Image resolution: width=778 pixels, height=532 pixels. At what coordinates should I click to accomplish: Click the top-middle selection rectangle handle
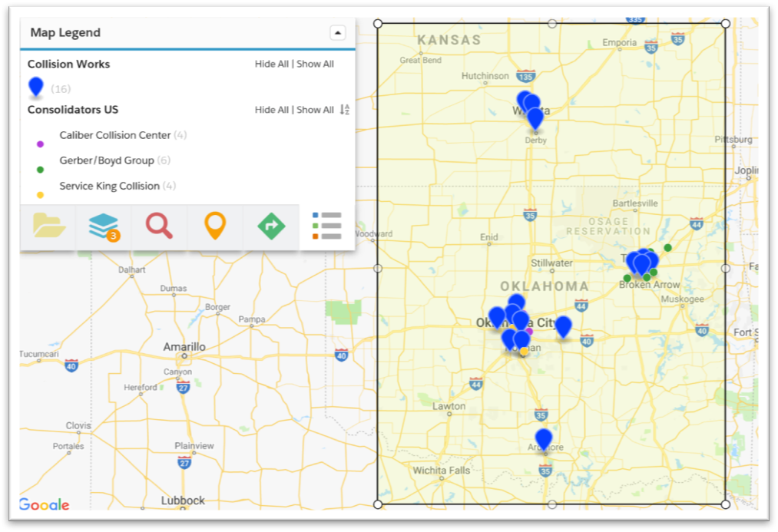point(551,23)
